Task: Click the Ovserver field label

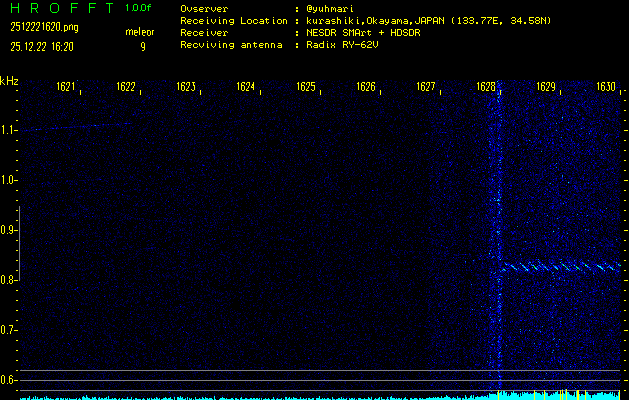Action: pyautogui.click(x=204, y=9)
